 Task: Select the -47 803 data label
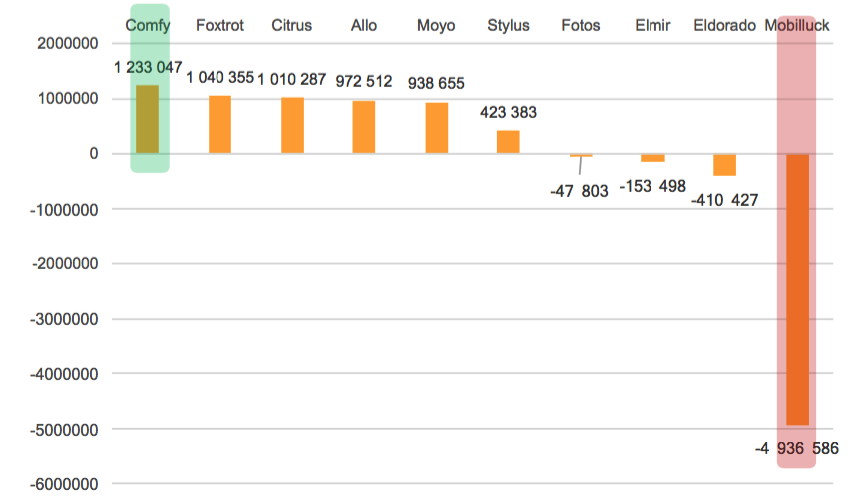(x=579, y=191)
